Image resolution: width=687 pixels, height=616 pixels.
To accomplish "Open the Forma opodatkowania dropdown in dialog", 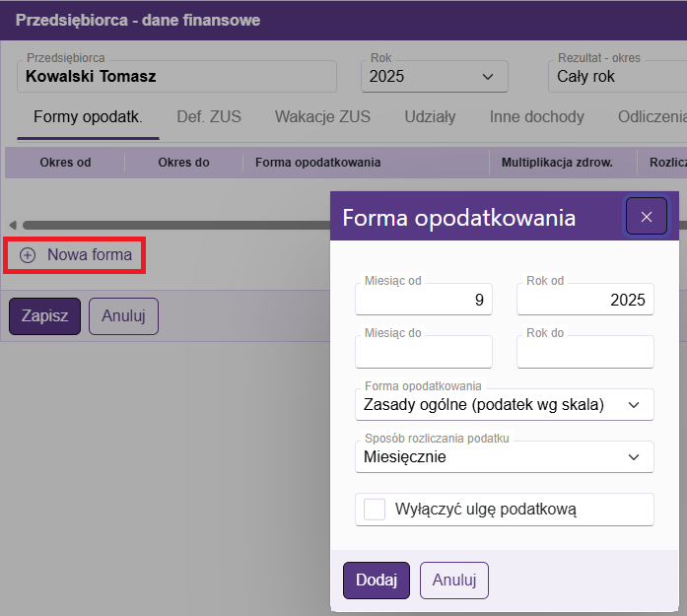I will (505, 404).
